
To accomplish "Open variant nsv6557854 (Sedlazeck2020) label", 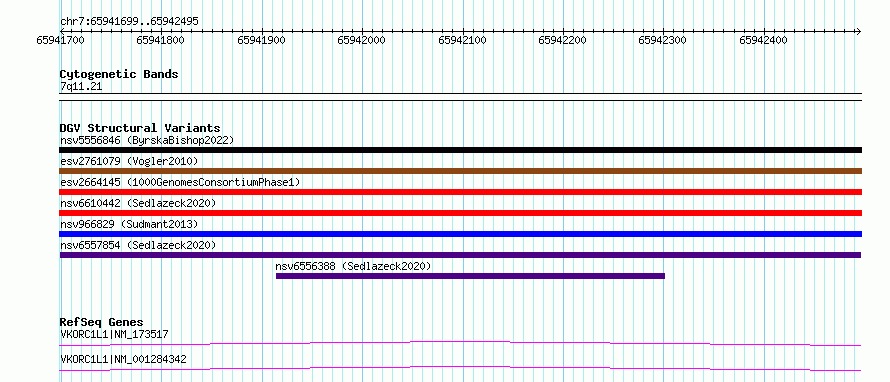I will (138, 245).
